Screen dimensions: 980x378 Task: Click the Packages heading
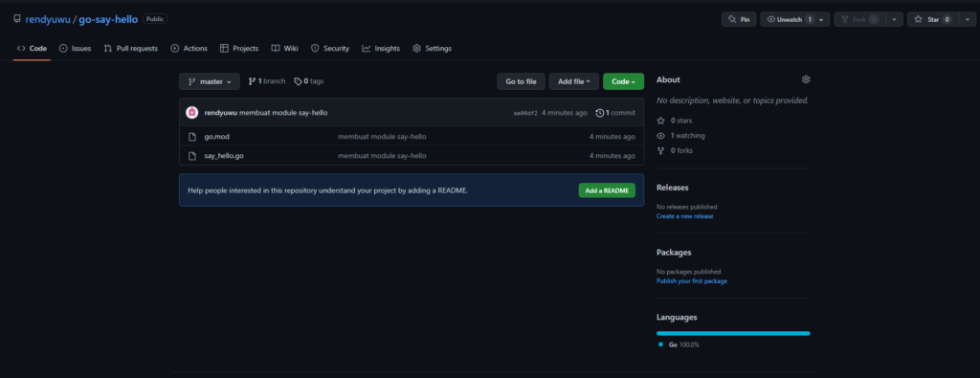674,253
